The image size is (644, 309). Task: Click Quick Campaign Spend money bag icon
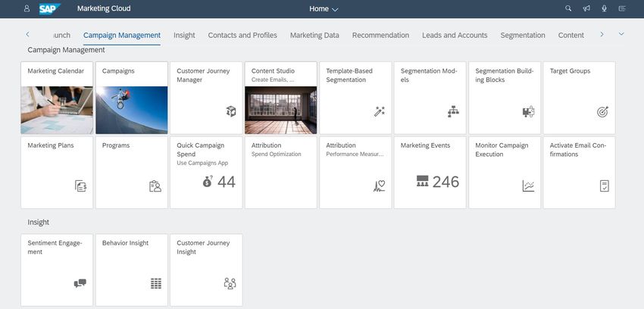point(208,181)
